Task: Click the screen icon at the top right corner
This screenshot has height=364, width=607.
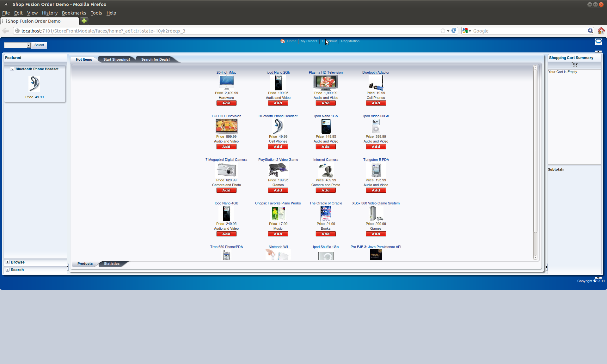Action: 598,41
